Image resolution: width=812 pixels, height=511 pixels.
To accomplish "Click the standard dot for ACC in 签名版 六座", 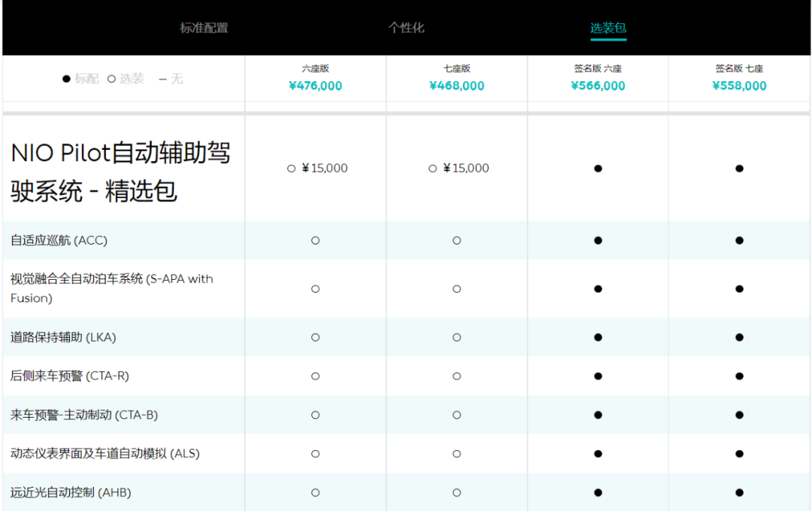I will point(598,241).
